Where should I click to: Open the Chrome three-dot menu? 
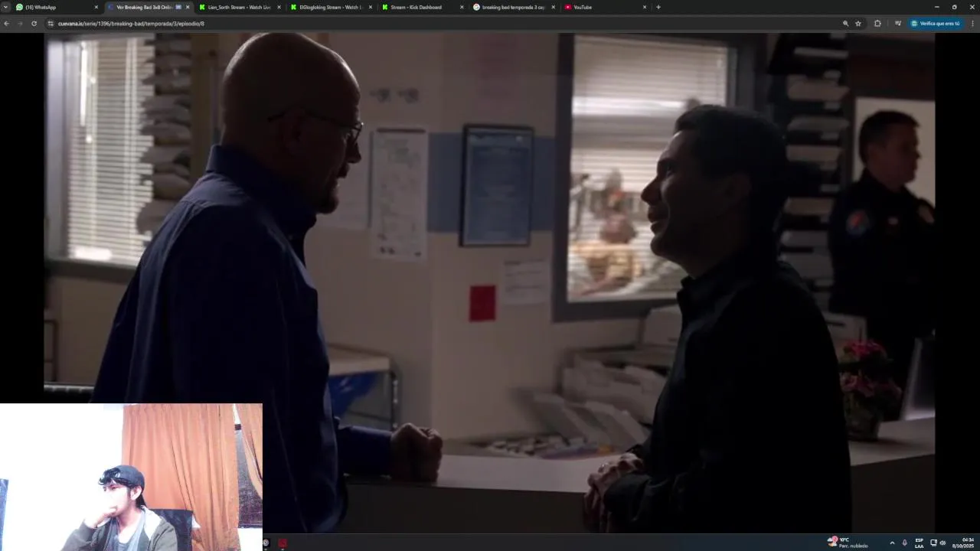pos(972,24)
